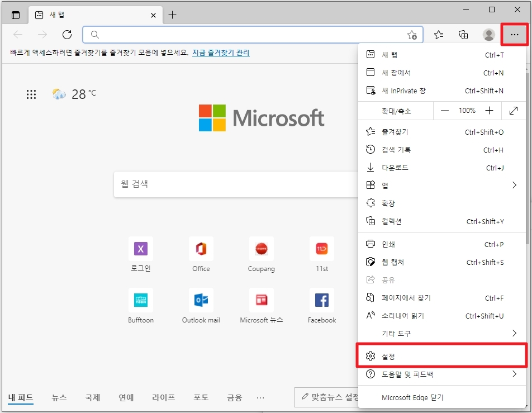
Task: Open the Office quick link tile
Action: click(201, 254)
